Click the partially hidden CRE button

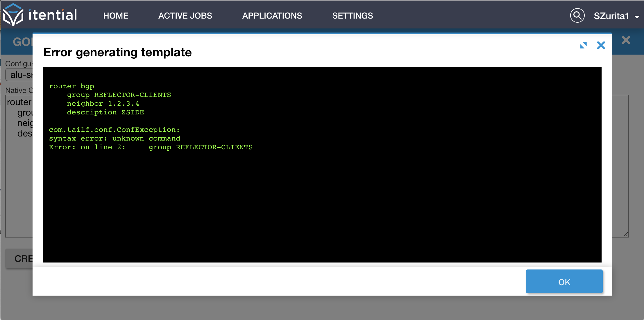tap(19, 258)
